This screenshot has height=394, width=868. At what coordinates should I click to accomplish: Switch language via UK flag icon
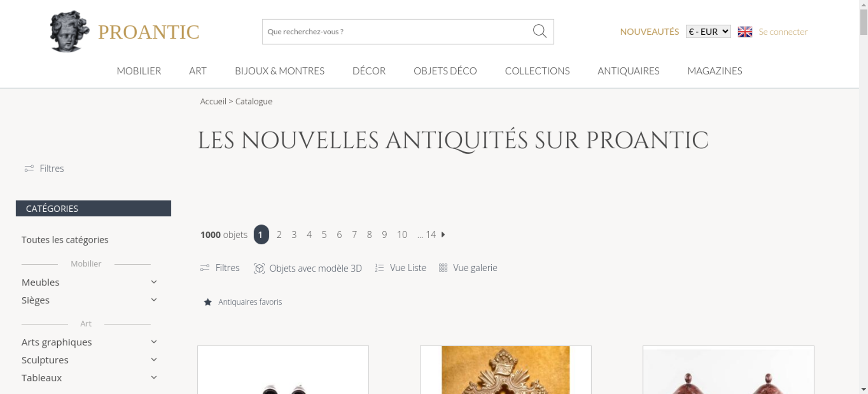pyautogui.click(x=745, y=32)
